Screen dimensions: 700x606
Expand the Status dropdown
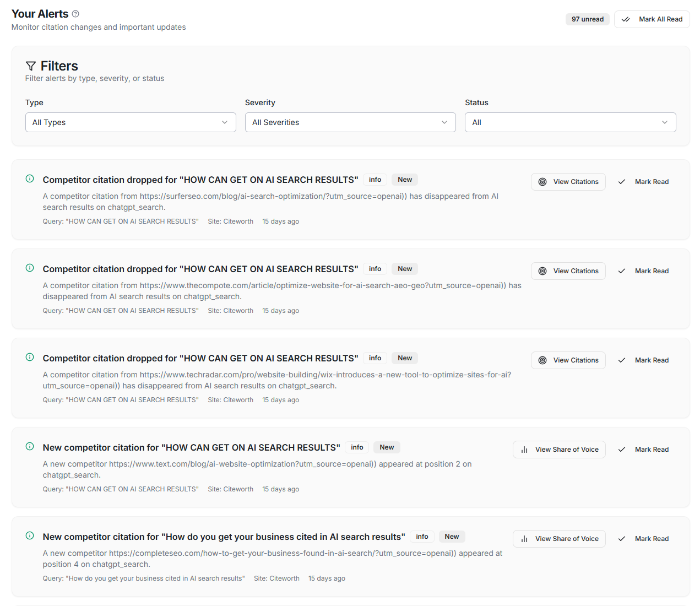pyautogui.click(x=570, y=122)
